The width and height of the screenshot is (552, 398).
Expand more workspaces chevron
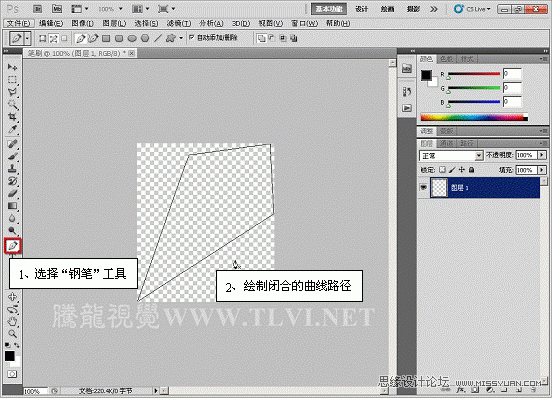coord(434,9)
